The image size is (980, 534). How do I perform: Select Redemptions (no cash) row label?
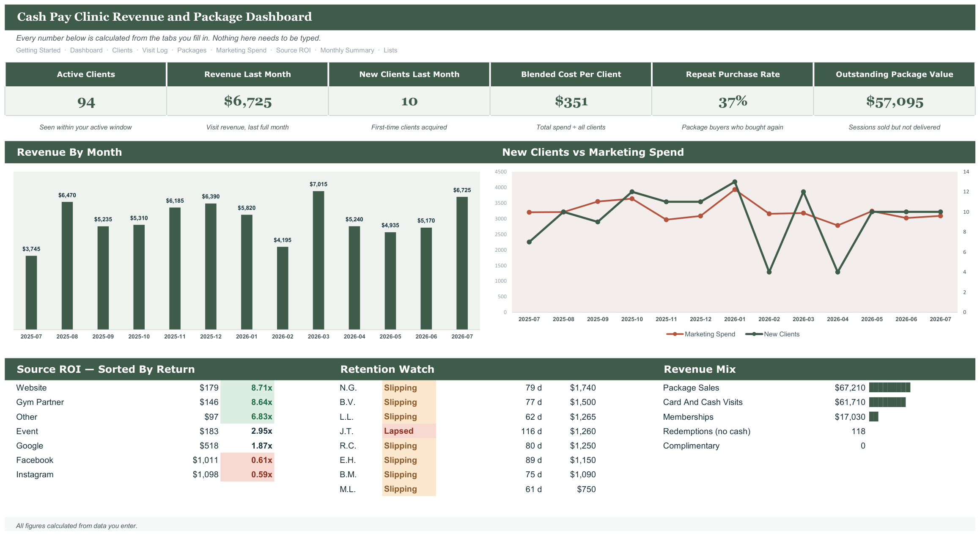pyautogui.click(x=706, y=431)
